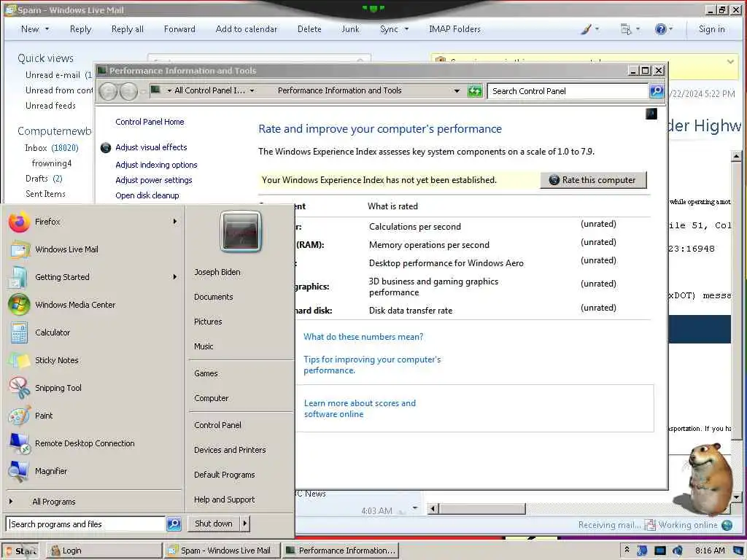Click Adjust visual effects link
Viewport: 747px width, 560px height.
coord(151,147)
